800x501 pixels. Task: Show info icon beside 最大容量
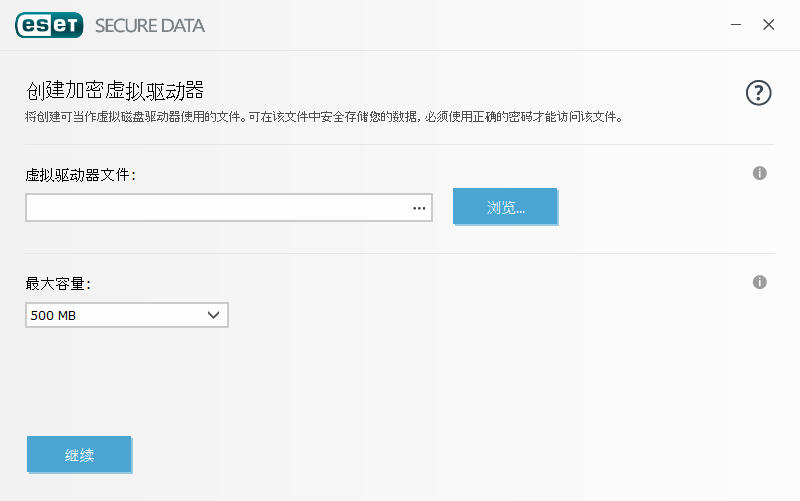coord(760,282)
